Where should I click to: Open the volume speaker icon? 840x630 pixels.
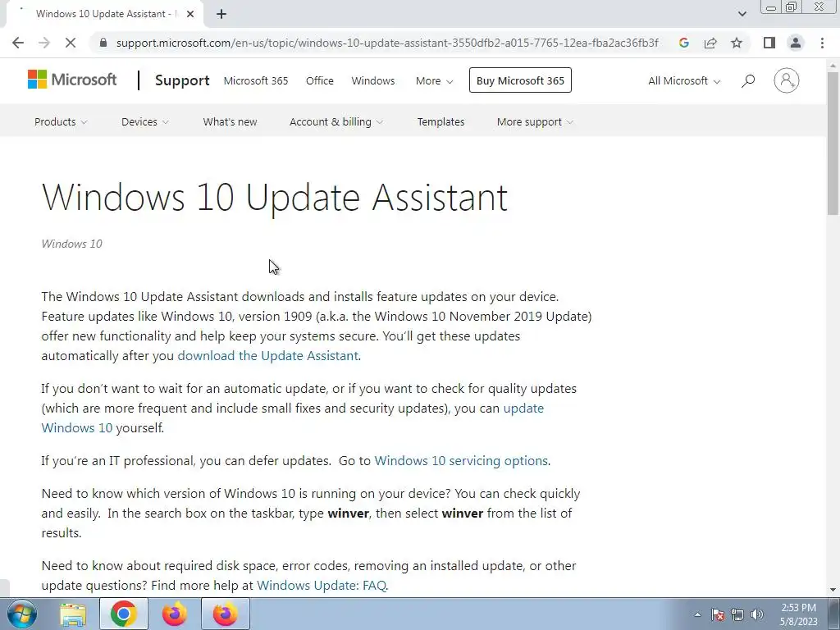click(x=757, y=614)
